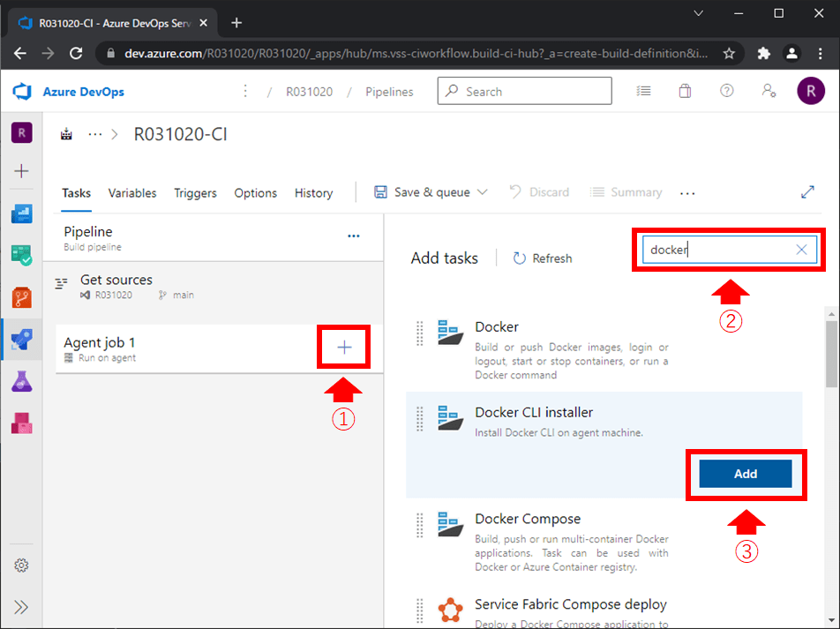Screen dimensions: 840x629
Task: Open the Help question mark icon
Action: 726,91
